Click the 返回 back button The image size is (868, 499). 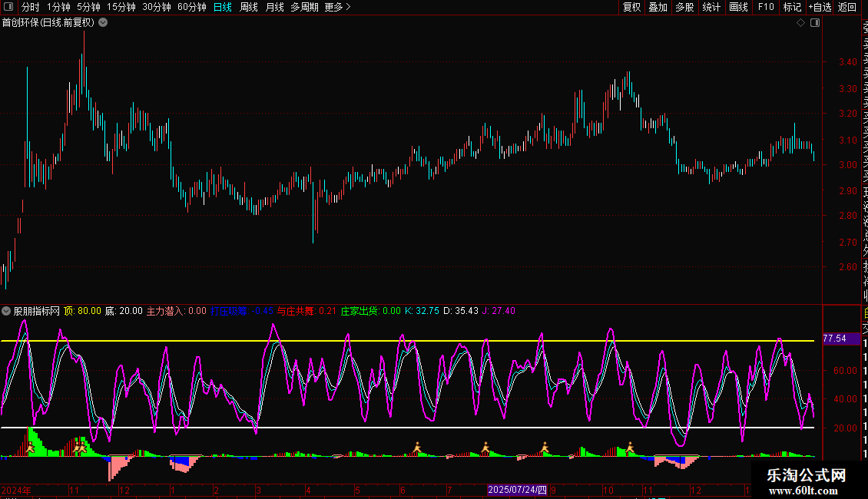pos(847,7)
